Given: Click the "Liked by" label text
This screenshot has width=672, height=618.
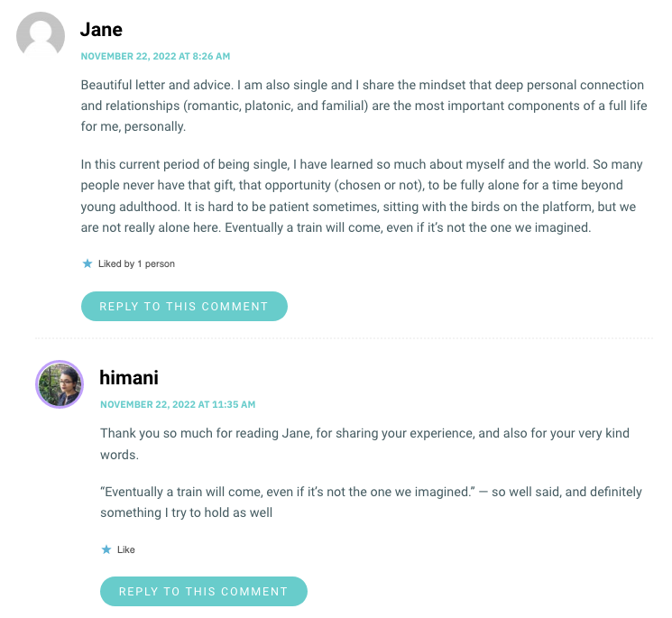Looking at the screenshot, I should pyautogui.click(x=115, y=263).
